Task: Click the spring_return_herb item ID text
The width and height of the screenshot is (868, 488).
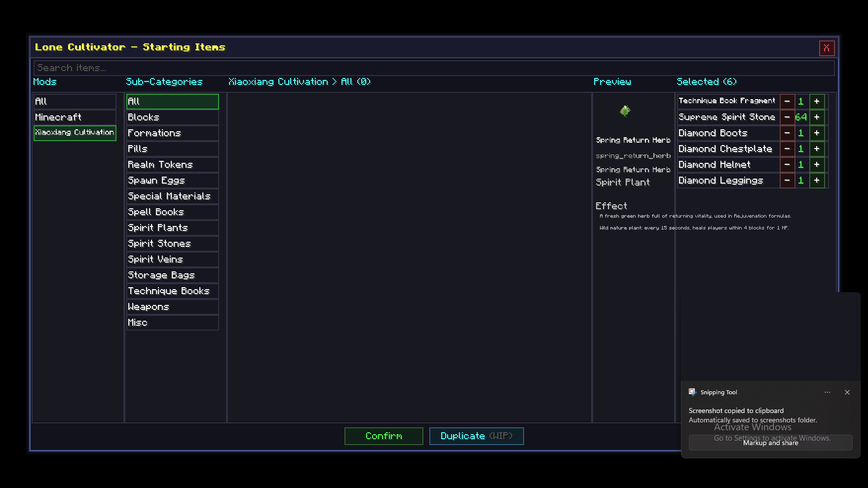Action: click(633, 156)
